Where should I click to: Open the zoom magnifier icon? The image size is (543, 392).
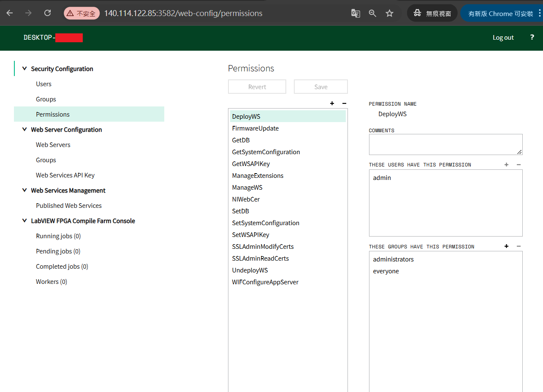pos(372,14)
